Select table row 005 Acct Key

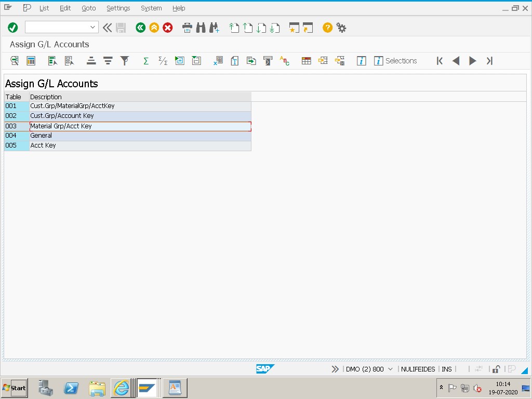[128, 145]
